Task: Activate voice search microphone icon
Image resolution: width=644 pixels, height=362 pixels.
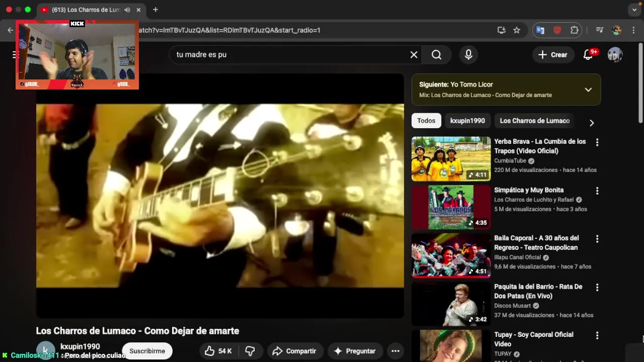Action: (468, 55)
